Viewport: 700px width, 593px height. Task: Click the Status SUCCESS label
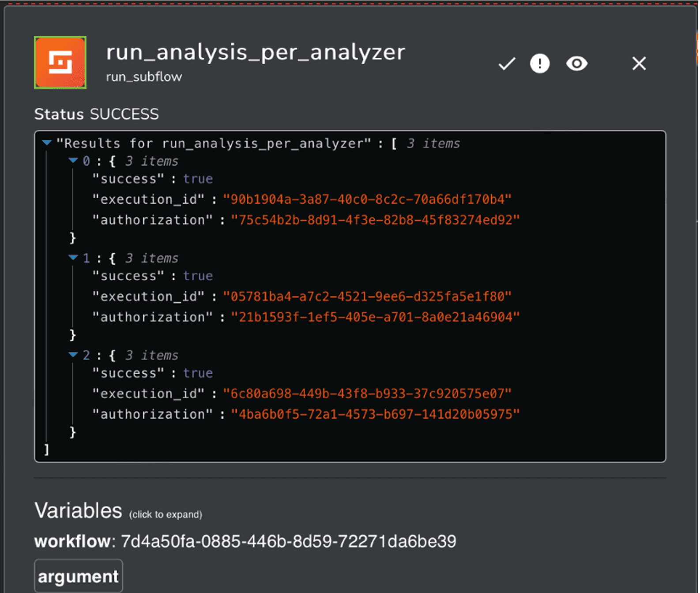pos(96,114)
